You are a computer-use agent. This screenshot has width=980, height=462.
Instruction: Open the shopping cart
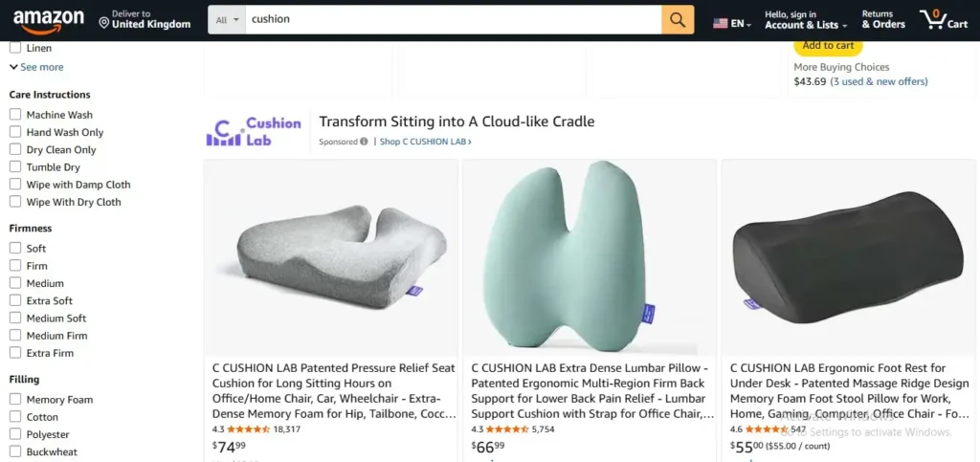(x=944, y=19)
